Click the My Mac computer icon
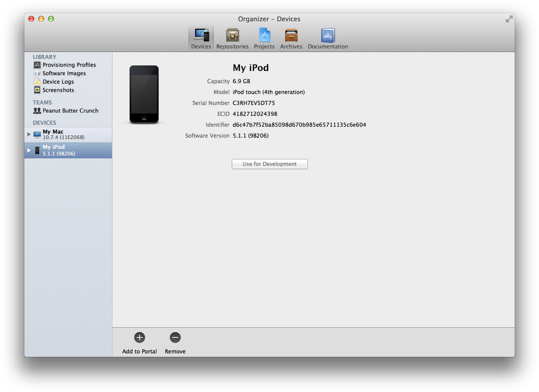The height and width of the screenshot is (392, 539). tap(37, 134)
